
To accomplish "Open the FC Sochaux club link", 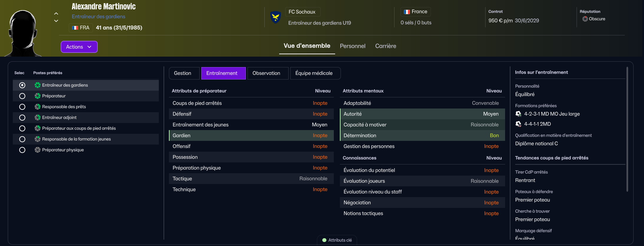I will click(302, 12).
